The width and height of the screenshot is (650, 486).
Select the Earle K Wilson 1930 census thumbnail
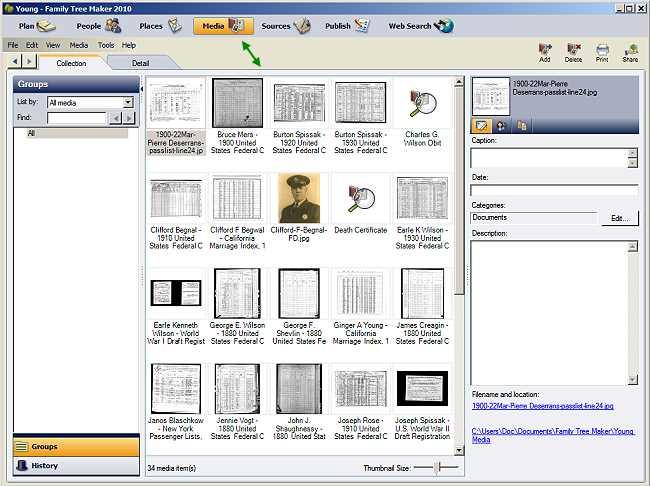tap(422, 198)
